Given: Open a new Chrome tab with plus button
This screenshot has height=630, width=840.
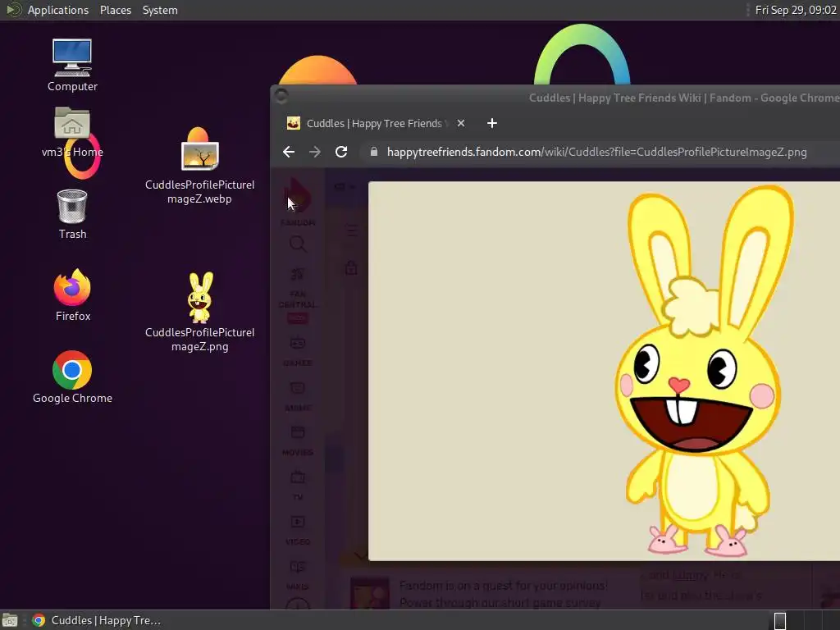Looking at the screenshot, I should pos(492,124).
